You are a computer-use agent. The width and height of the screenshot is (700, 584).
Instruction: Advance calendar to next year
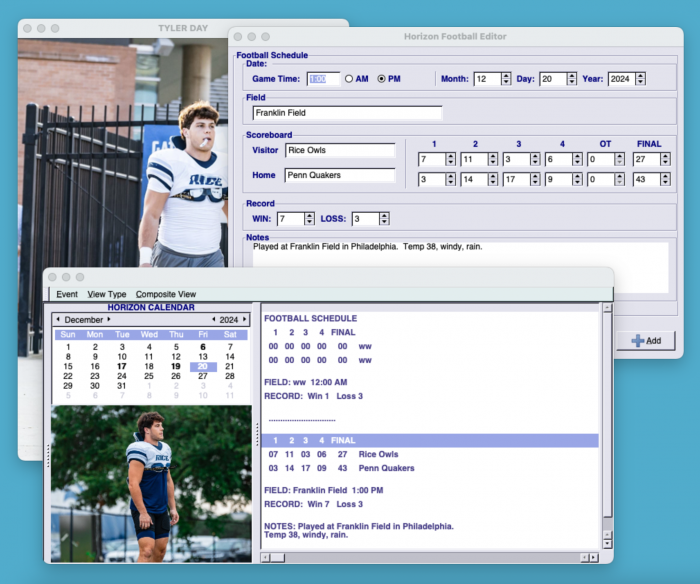pos(244,320)
